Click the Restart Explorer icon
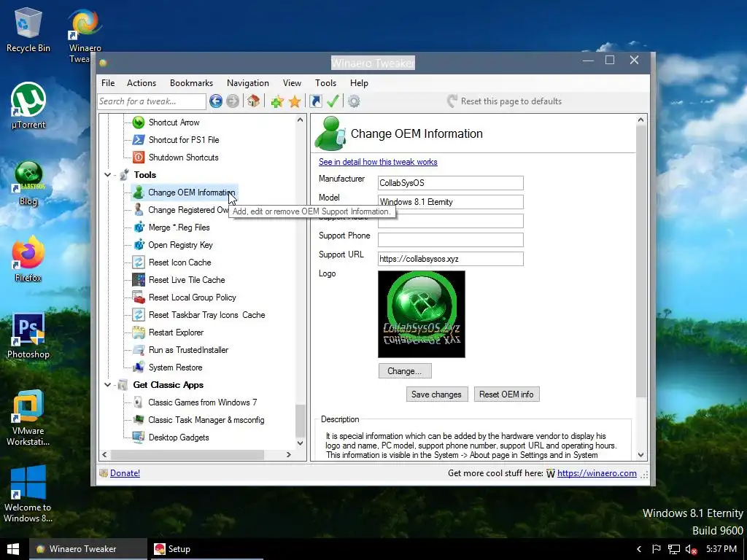The width and height of the screenshot is (747, 560). tap(138, 332)
